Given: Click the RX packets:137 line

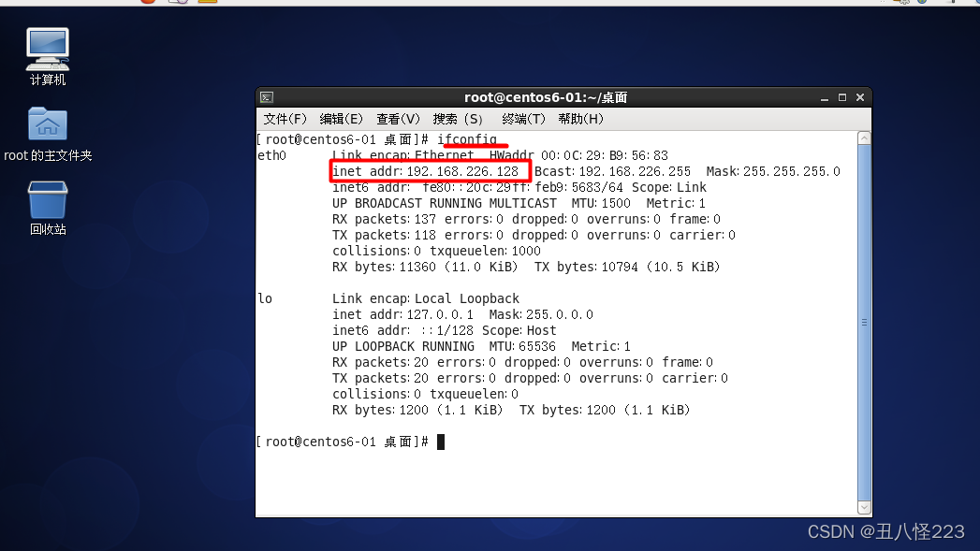Looking at the screenshot, I should pyautogui.click(x=526, y=219).
